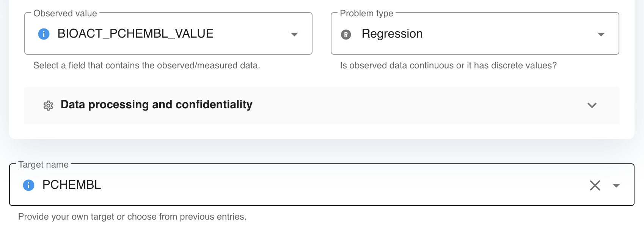Expand Data processing section with the chevron
The width and height of the screenshot is (644, 231).
pyautogui.click(x=592, y=106)
